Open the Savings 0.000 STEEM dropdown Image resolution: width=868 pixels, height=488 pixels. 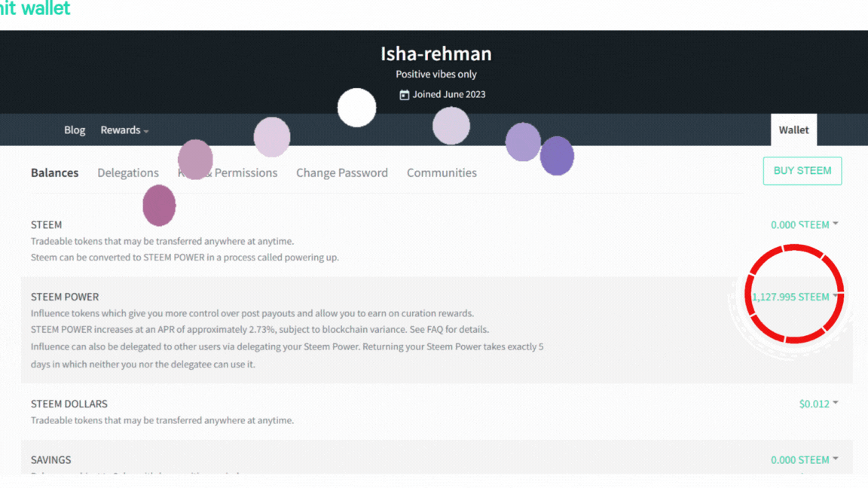coord(805,460)
